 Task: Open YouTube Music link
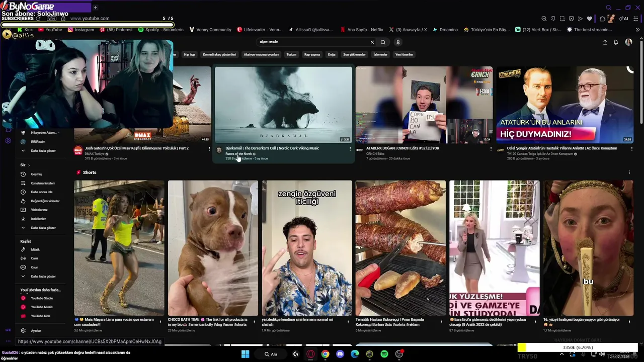(42, 307)
